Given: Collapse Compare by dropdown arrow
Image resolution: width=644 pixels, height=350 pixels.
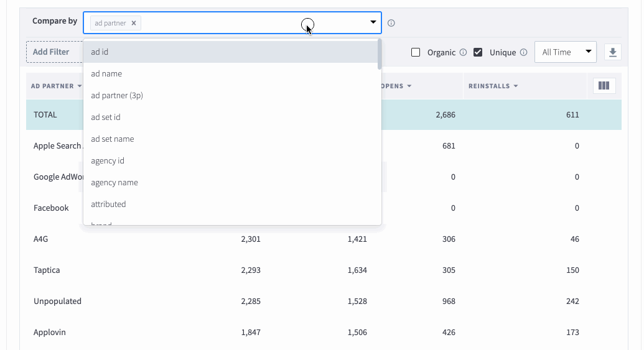Looking at the screenshot, I should 373,22.
